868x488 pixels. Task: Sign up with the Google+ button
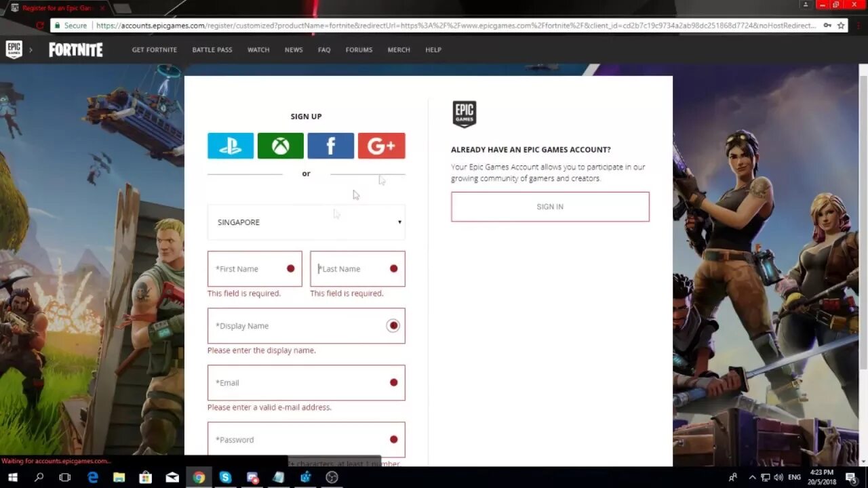click(382, 146)
